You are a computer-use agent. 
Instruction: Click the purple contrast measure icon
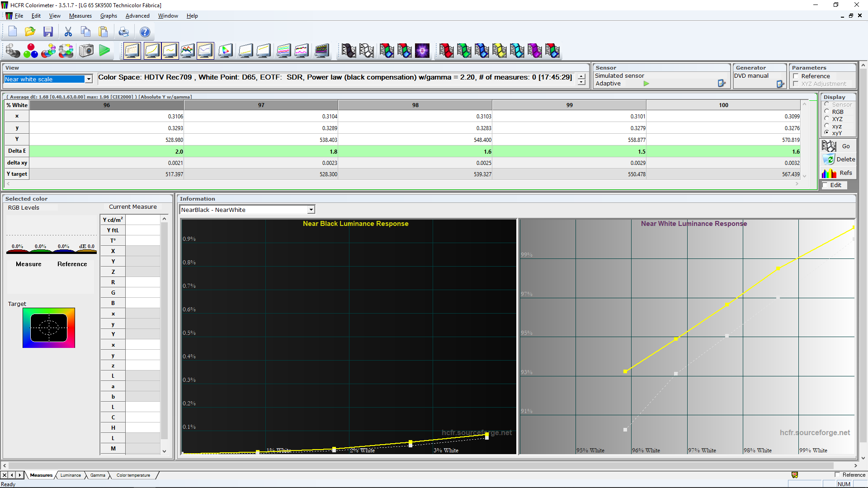[x=422, y=51]
